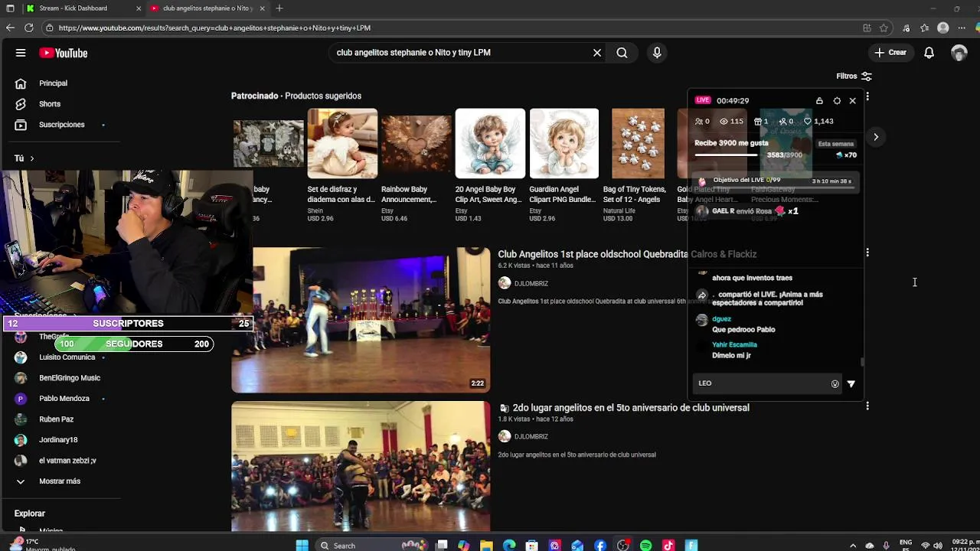Go to Principal in the sidebar
Screen dimensions: 980x551
click(54, 83)
